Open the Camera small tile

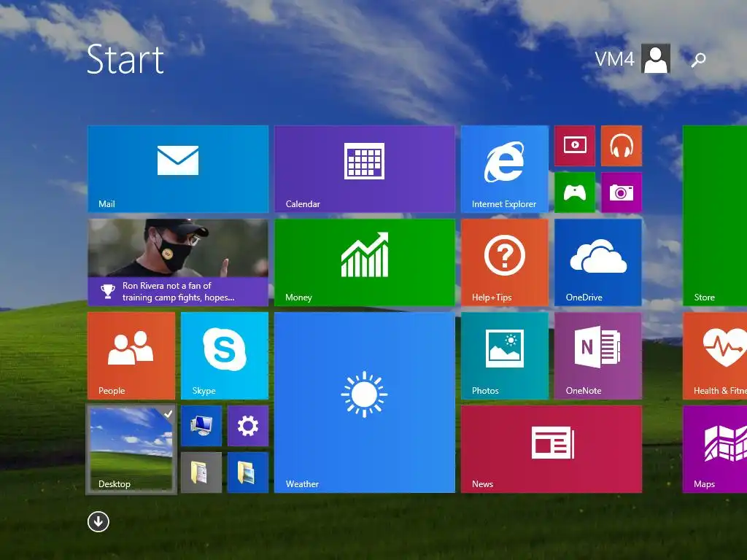622,192
